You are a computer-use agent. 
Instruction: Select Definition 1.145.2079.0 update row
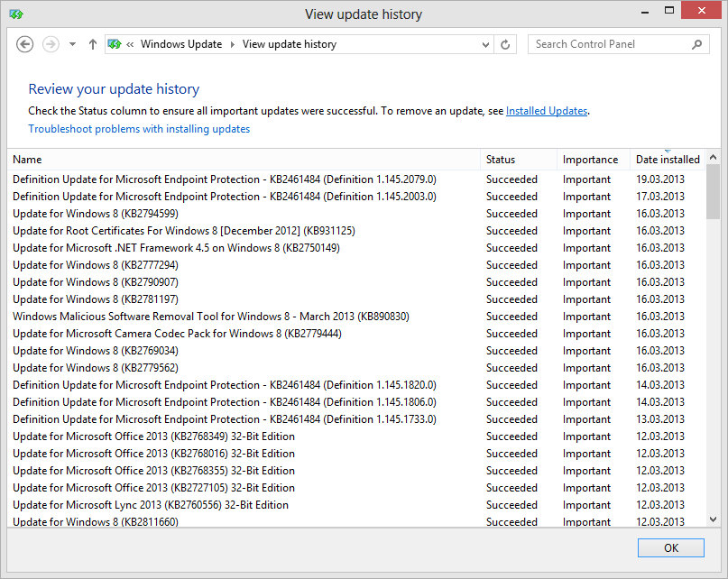coord(356,179)
